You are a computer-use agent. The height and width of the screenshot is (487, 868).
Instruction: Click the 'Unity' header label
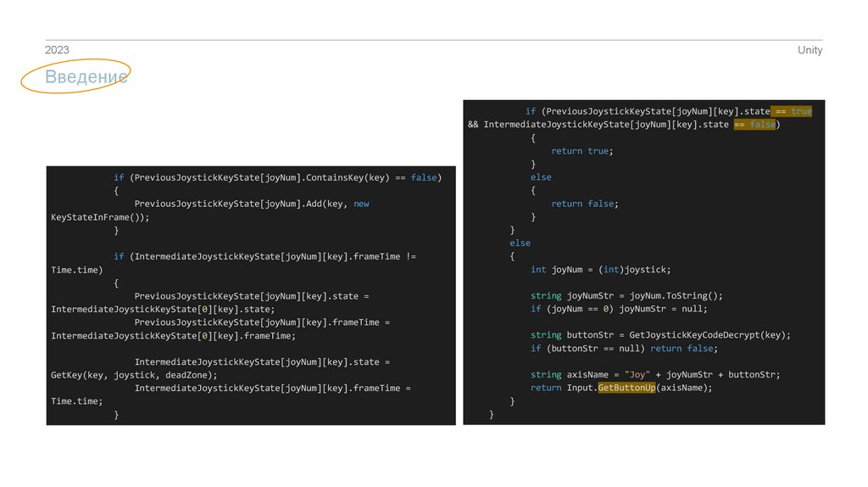pos(810,50)
